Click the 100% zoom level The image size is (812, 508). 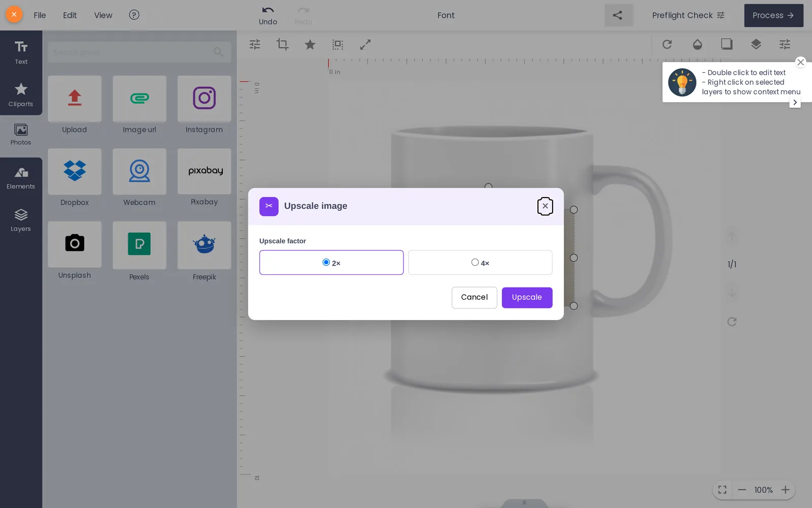click(763, 490)
